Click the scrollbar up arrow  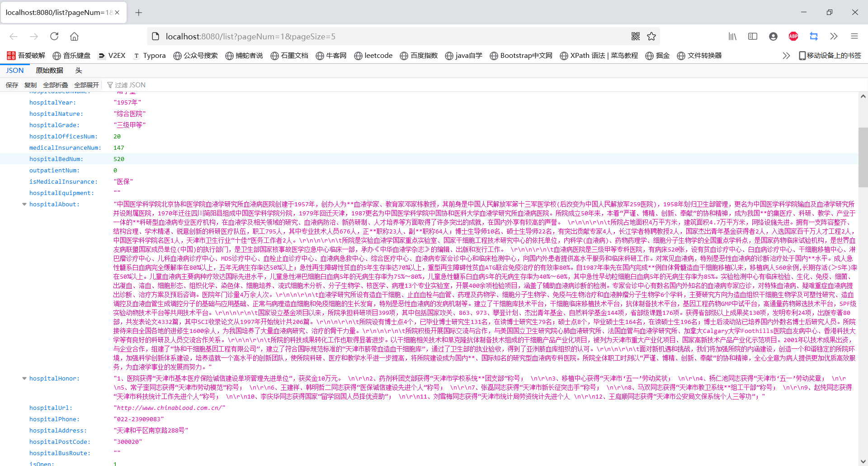coord(863,96)
